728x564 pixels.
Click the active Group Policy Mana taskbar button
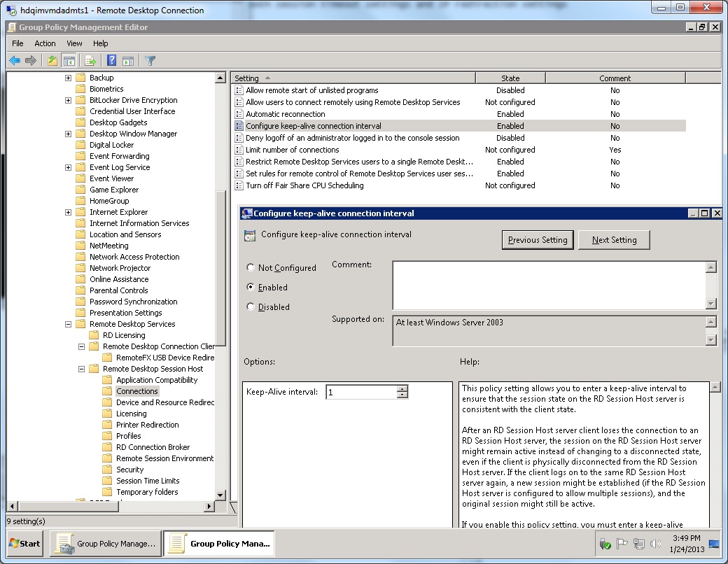coord(218,544)
